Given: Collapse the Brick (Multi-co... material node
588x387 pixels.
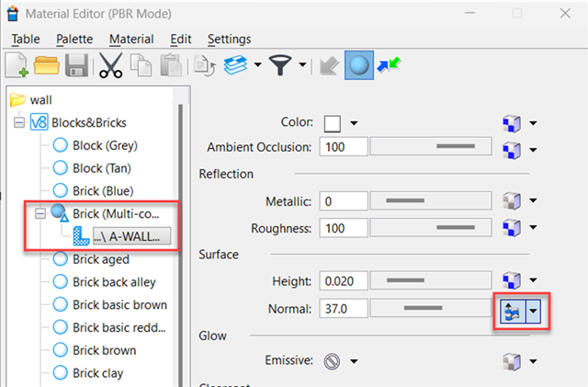Looking at the screenshot, I should (x=40, y=213).
